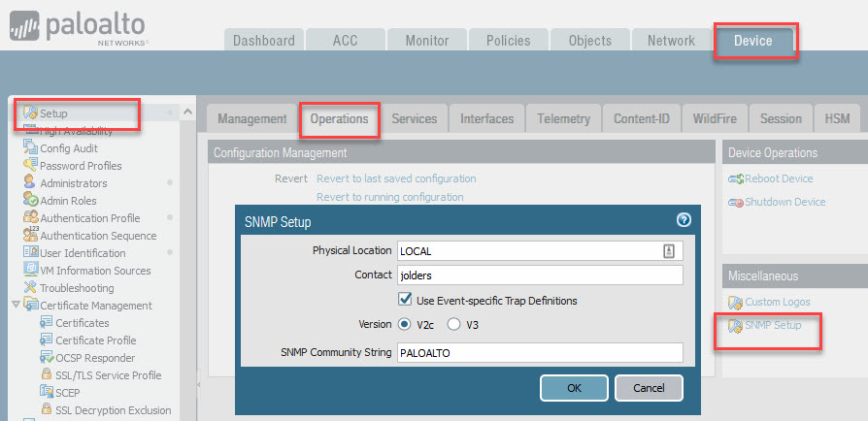
Task: Collapse the Certificate Management tree node
Action: tap(16, 306)
